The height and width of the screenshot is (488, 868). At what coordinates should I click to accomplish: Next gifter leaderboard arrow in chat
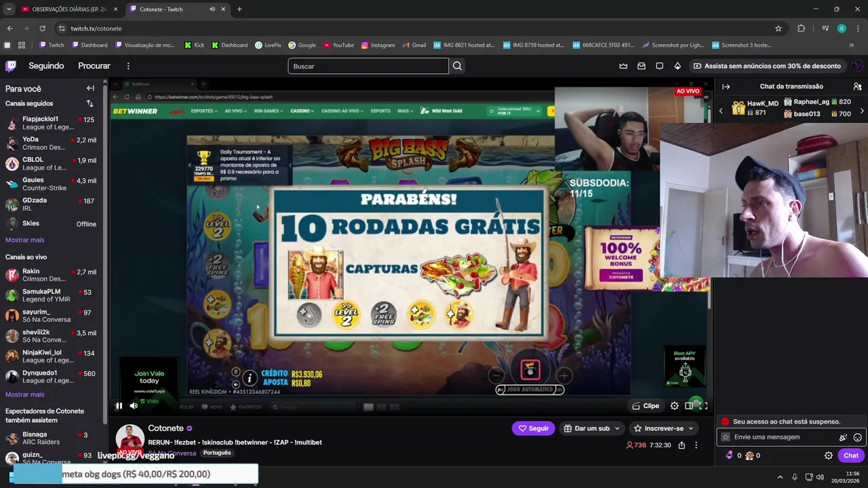click(x=862, y=110)
